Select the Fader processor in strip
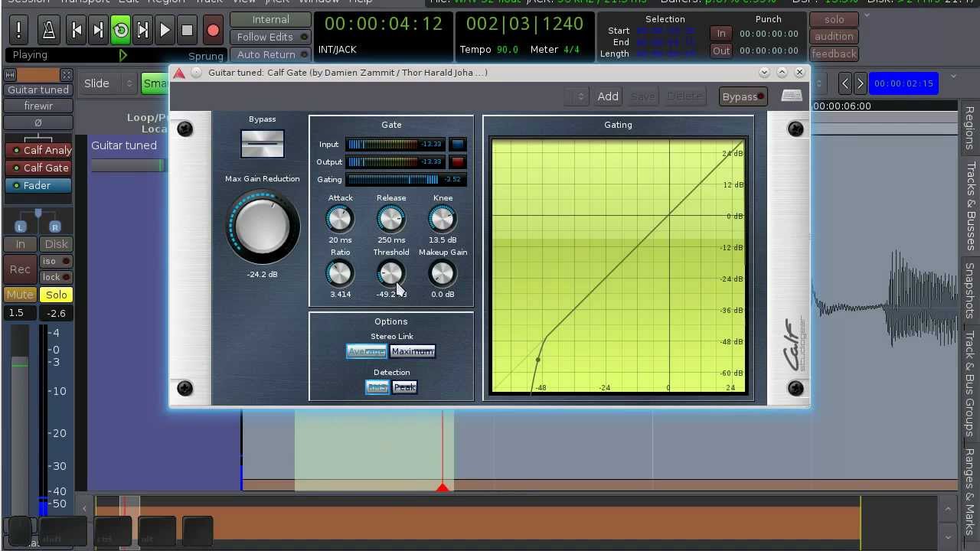The width and height of the screenshot is (980, 551). (40, 185)
